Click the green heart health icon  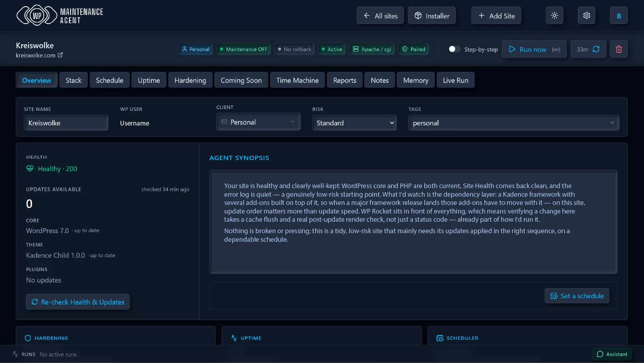(30, 168)
